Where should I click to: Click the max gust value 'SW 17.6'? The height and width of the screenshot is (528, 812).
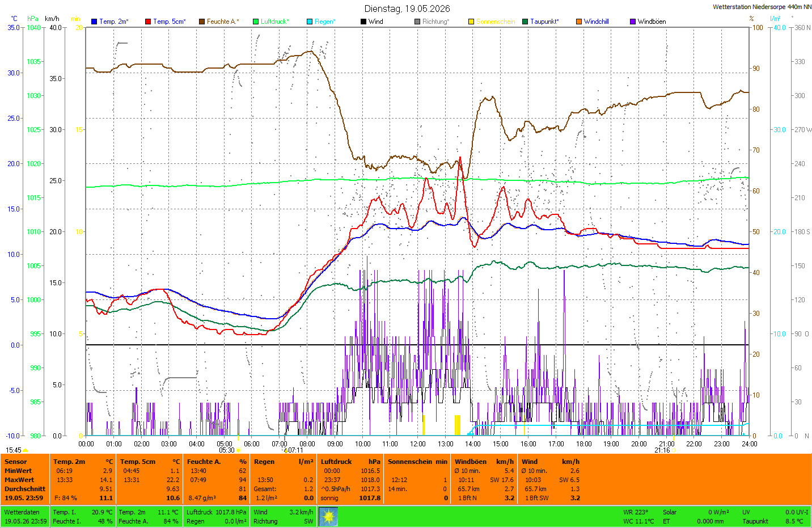click(502, 480)
